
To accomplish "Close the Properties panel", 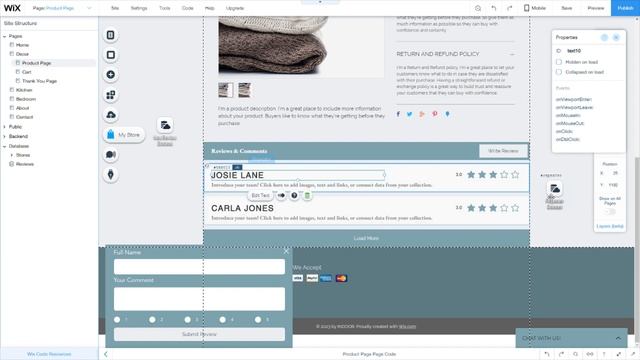I will coord(616,38).
